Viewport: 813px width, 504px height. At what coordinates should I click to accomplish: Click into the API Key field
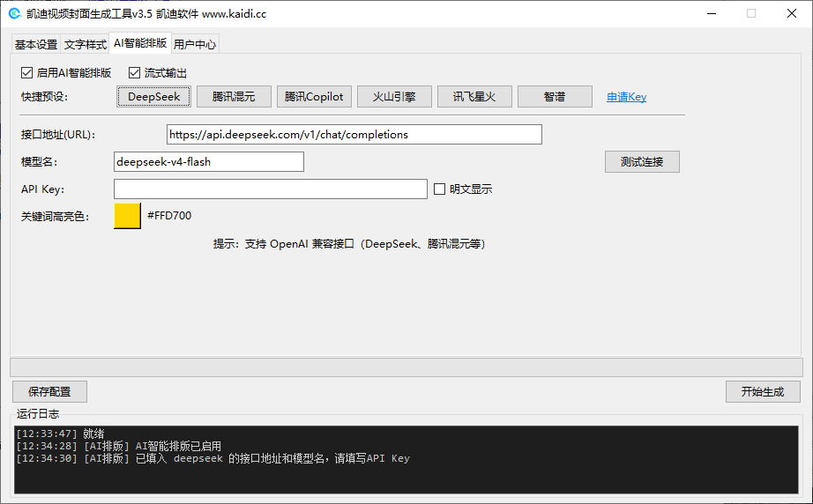271,189
